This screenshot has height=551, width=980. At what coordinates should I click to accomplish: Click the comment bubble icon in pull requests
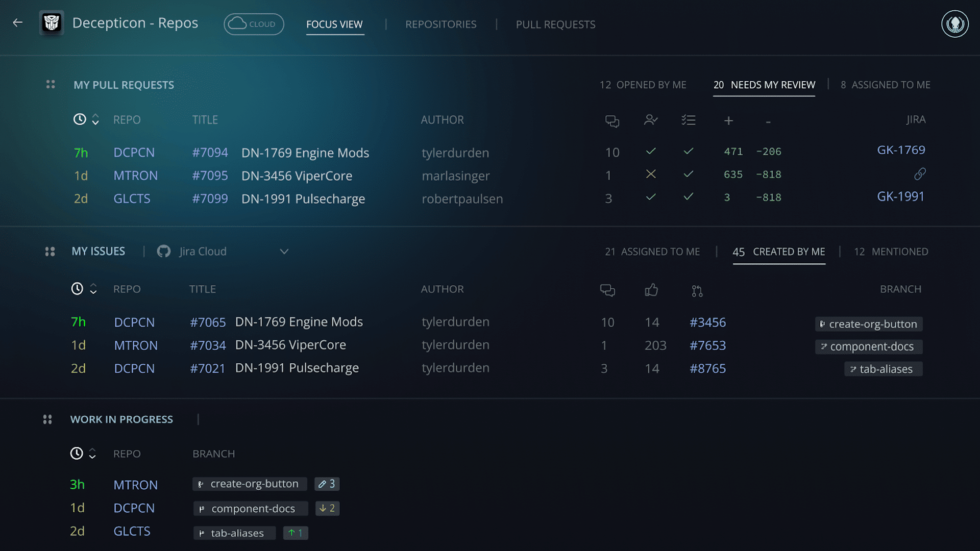(612, 120)
